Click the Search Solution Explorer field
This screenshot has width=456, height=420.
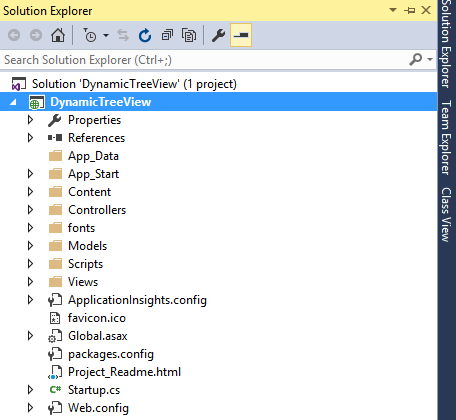point(218,60)
